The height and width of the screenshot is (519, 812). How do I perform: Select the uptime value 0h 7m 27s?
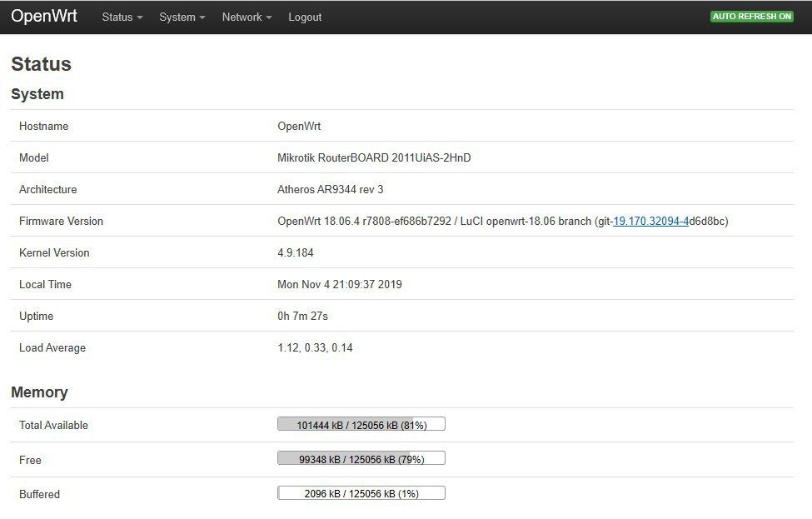[303, 316]
